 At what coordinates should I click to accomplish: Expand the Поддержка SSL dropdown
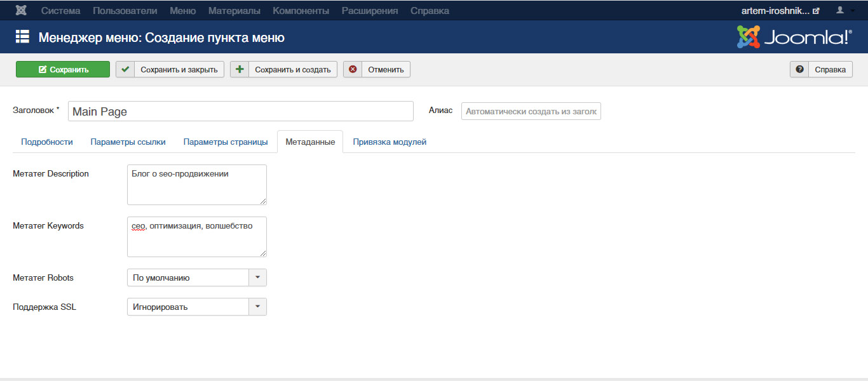(x=257, y=307)
